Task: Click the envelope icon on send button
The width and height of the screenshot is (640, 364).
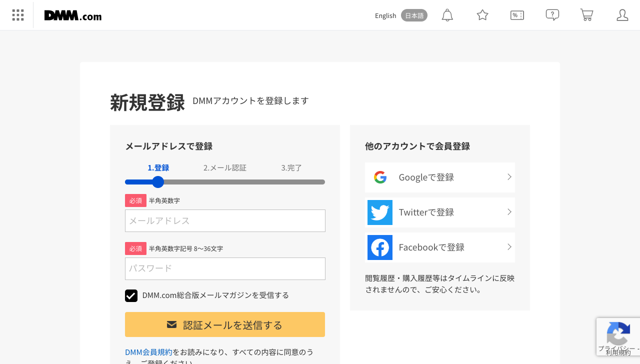Action: coord(172,324)
